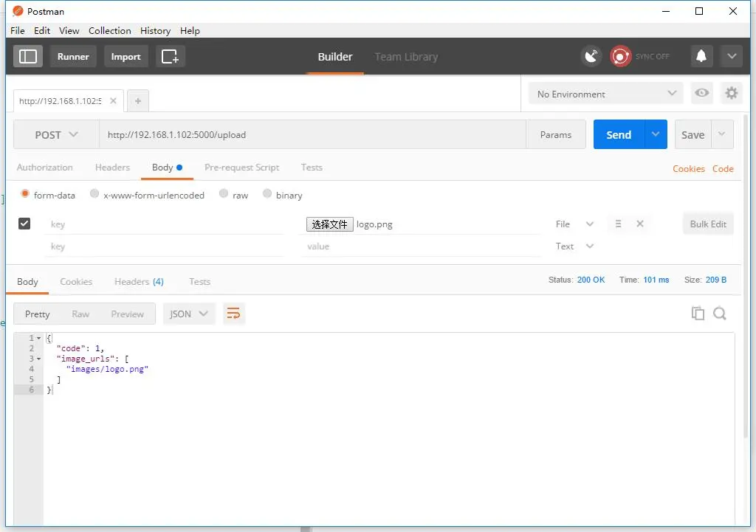Click the first row key field

click(164, 224)
